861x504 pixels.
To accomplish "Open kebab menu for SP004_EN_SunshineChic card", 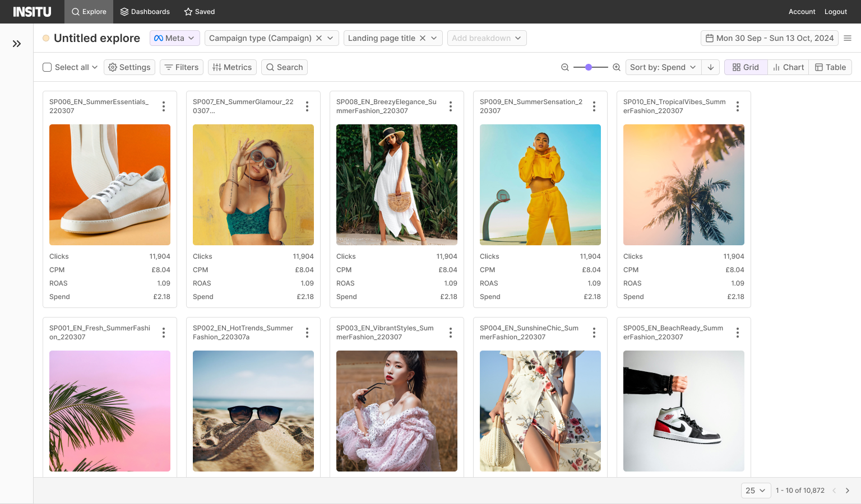I will click(x=594, y=333).
